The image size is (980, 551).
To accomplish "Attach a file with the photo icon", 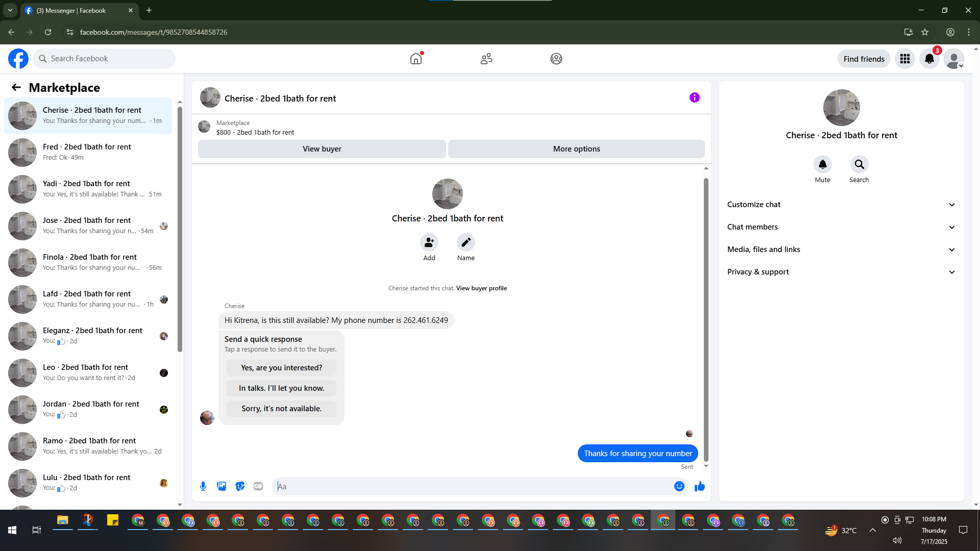I will 222,486.
